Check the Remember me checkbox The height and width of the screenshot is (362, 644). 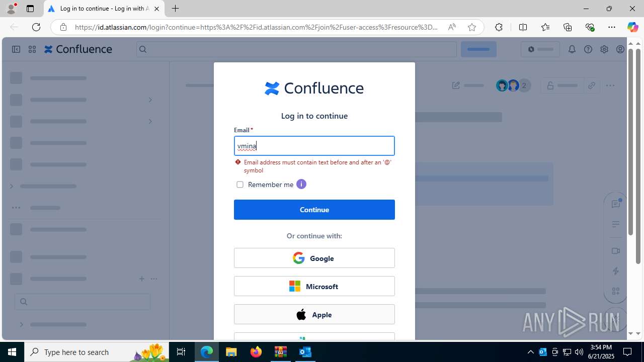(x=240, y=185)
